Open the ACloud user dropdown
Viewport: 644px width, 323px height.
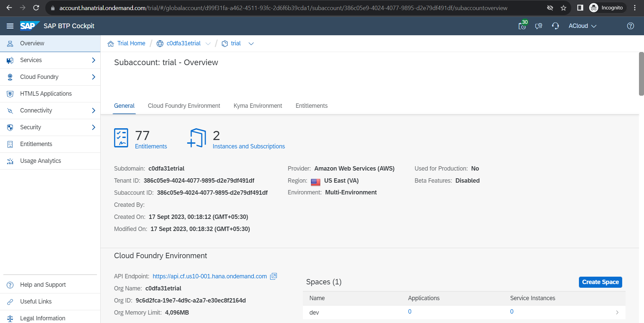582,26
